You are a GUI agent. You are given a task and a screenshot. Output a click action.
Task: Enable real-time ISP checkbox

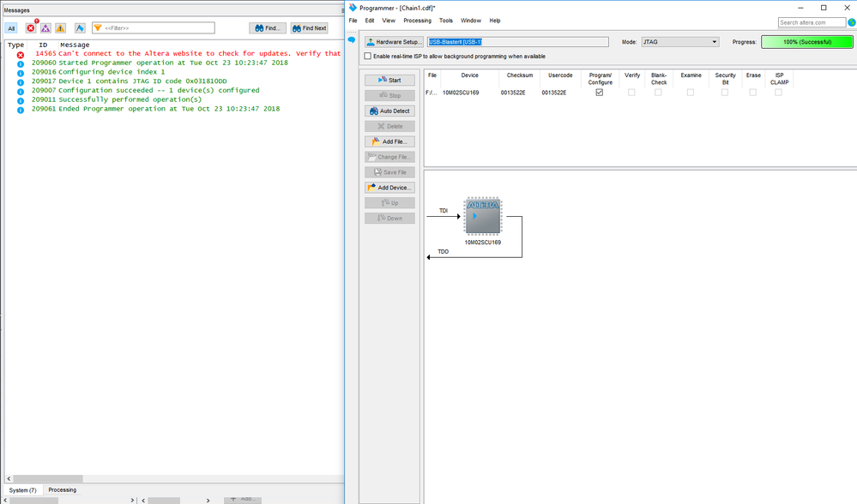368,57
